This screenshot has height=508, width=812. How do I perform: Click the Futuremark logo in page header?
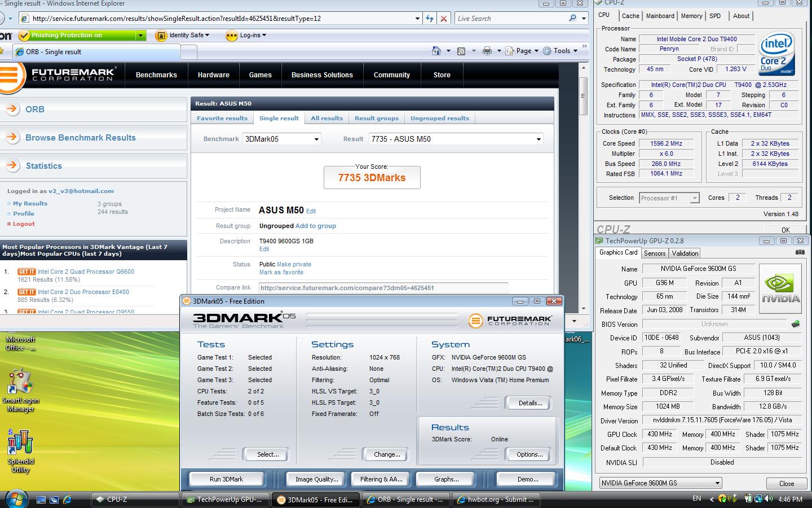[59, 75]
